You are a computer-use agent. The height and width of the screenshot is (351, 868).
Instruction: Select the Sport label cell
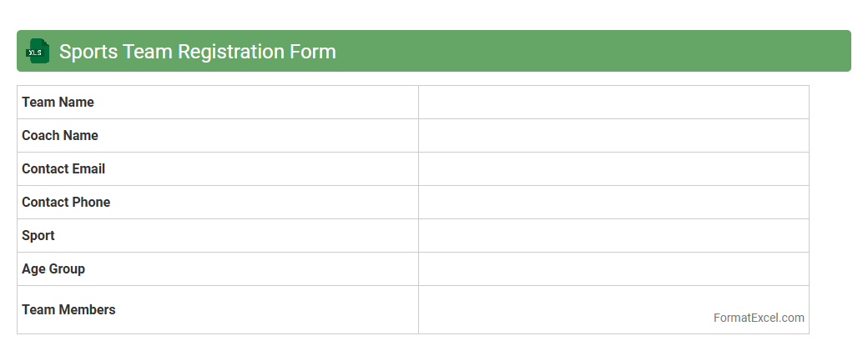[217, 236]
